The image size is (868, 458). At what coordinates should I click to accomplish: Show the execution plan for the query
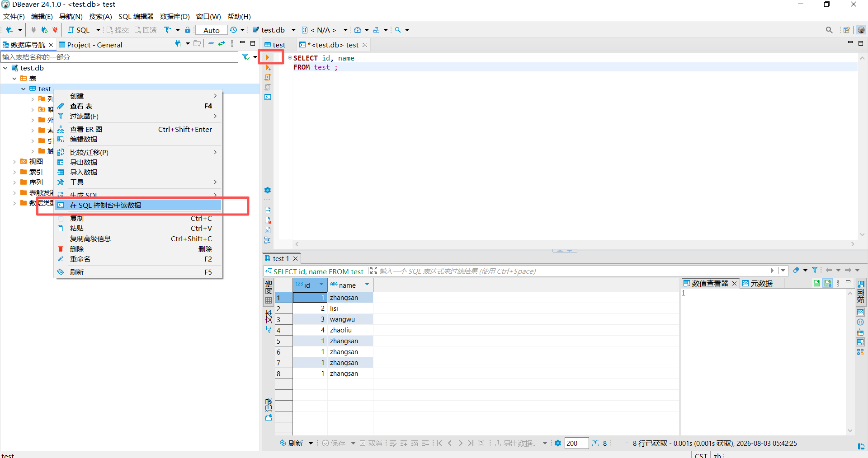coord(268,87)
